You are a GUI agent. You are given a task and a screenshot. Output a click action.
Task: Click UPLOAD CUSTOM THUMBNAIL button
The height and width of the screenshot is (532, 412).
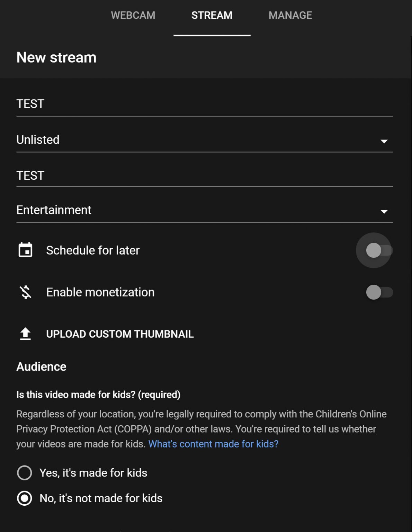(120, 334)
